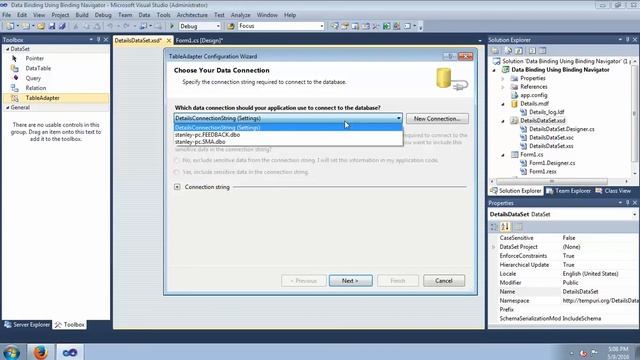Image resolution: width=640 pixels, height=360 pixels.
Task: Click Property Pages icon in Properties panel
Action: point(519,227)
